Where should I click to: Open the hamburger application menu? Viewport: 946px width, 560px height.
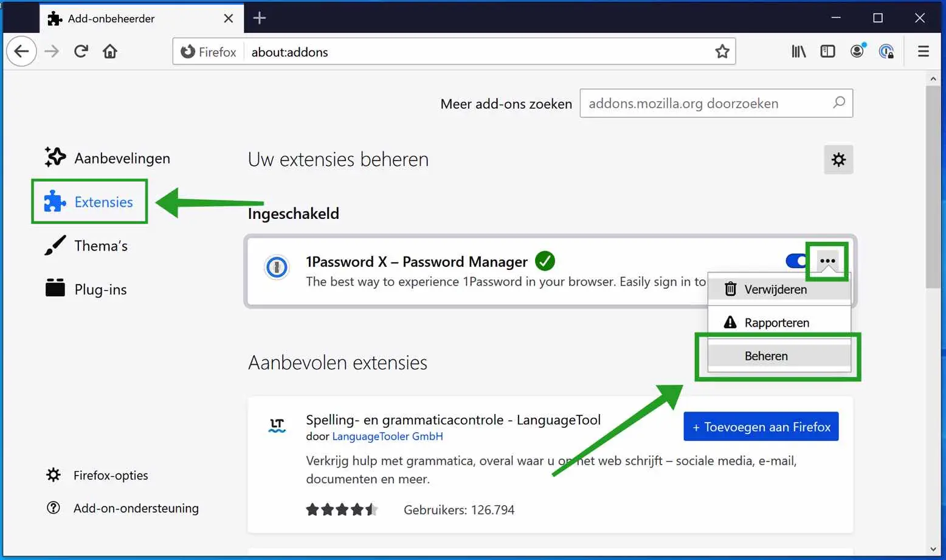(x=923, y=52)
